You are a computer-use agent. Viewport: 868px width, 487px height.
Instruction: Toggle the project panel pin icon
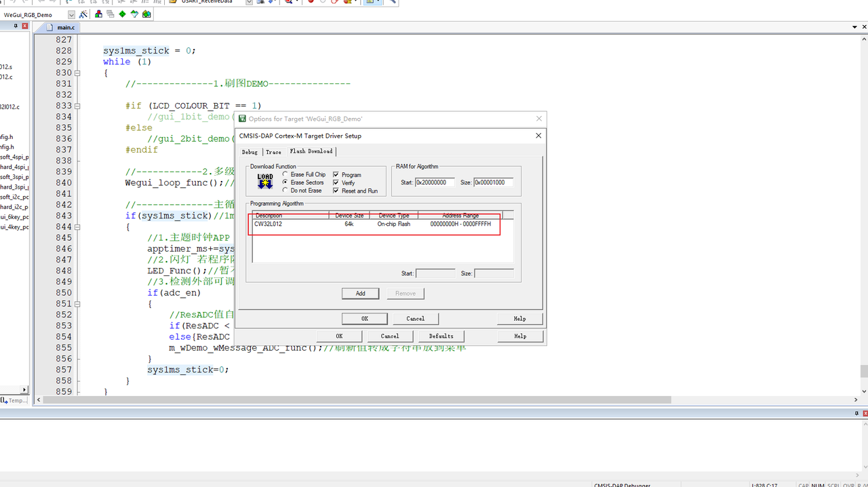[x=16, y=26]
